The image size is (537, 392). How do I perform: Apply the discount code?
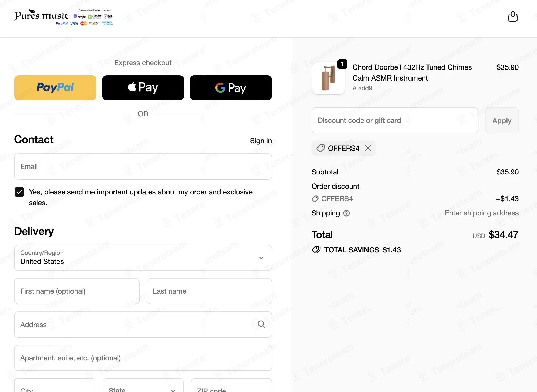(x=502, y=120)
